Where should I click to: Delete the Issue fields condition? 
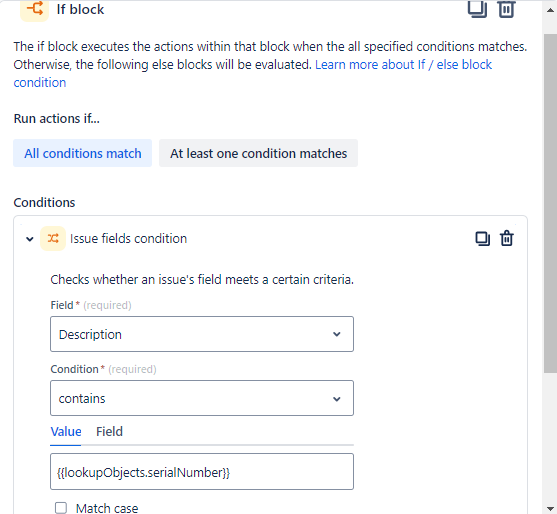coord(507,239)
